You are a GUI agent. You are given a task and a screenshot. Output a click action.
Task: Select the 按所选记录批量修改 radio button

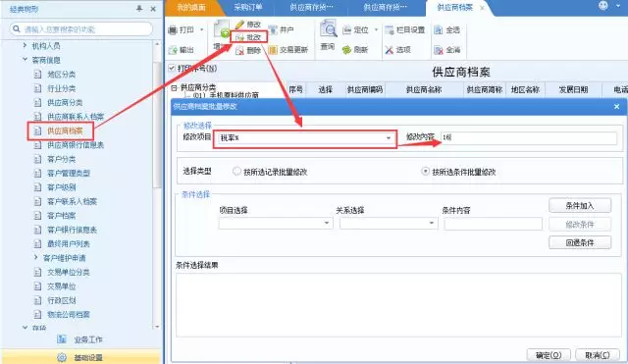click(x=236, y=172)
